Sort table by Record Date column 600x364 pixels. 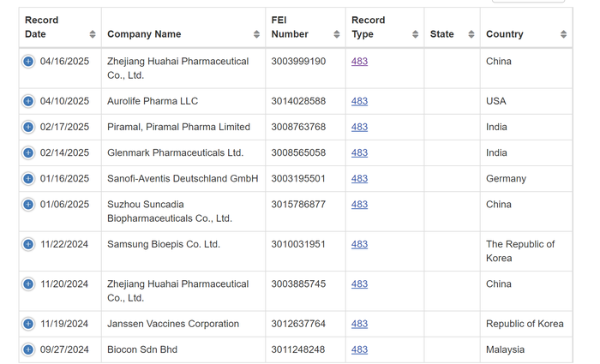pos(92,34)
